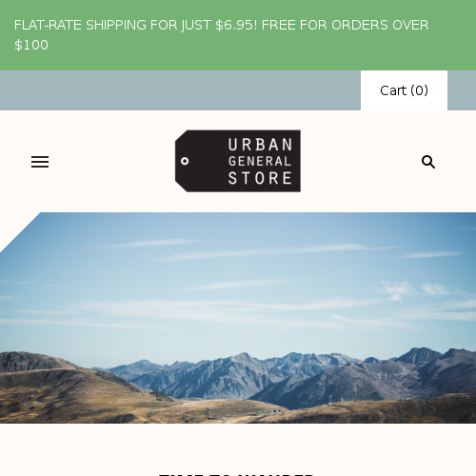Image resolution: width=476 pixels, height=476 pixels.
Task: Click the $100 text in green banner
Action: click(x=31, y=45)
